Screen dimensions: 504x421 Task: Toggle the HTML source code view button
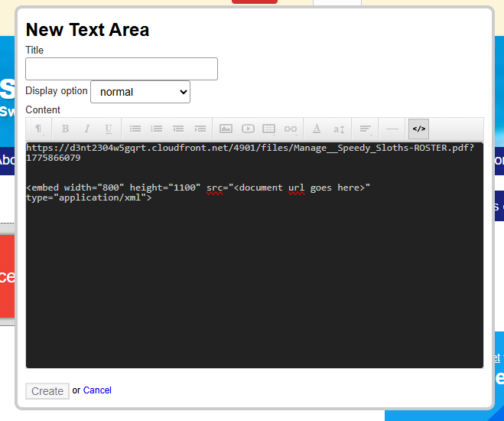(418, 129)
